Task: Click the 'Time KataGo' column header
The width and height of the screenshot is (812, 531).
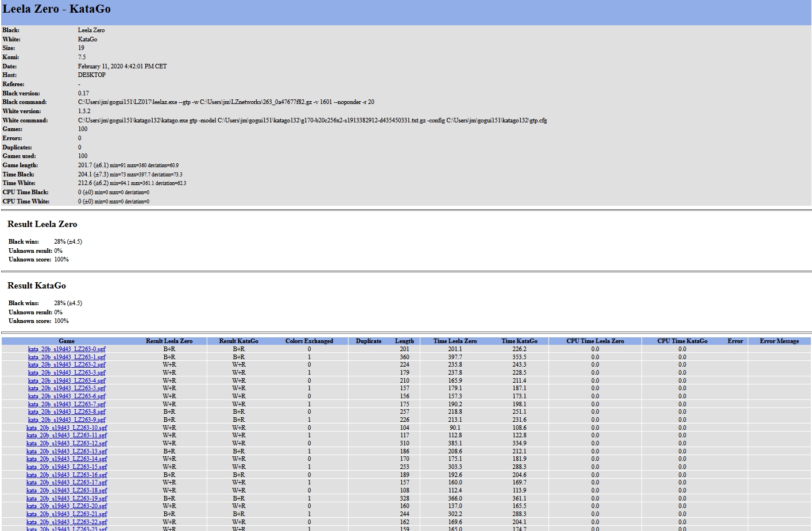Action: click(520, 341)
